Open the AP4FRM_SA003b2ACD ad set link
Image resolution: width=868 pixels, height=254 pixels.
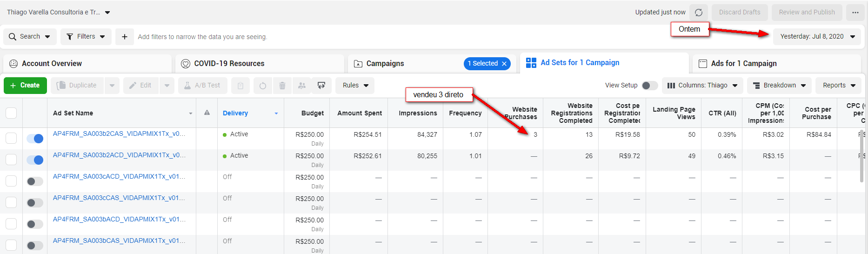(x=119, y=155)
